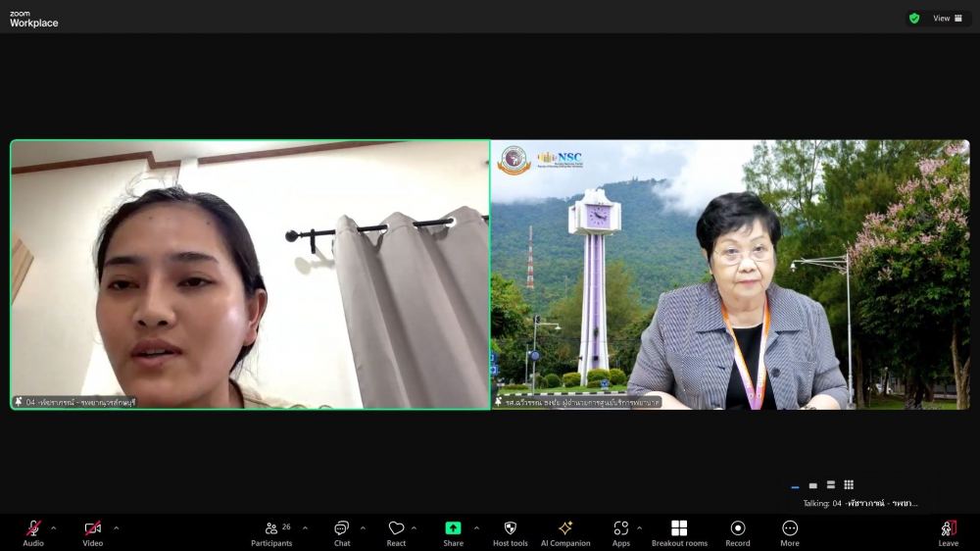This screenshot has height=551, width=980.
Task: Open the More options menu
Action: [790, 529]
